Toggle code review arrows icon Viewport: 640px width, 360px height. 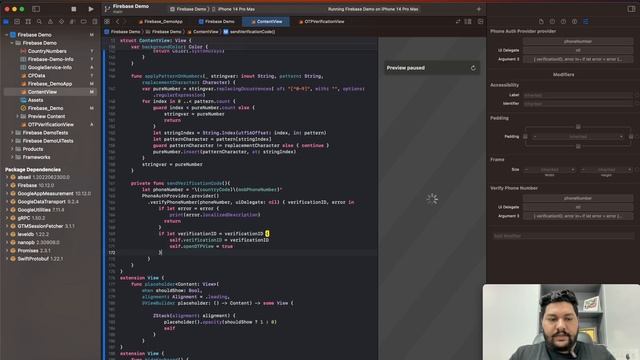(458, 22)
